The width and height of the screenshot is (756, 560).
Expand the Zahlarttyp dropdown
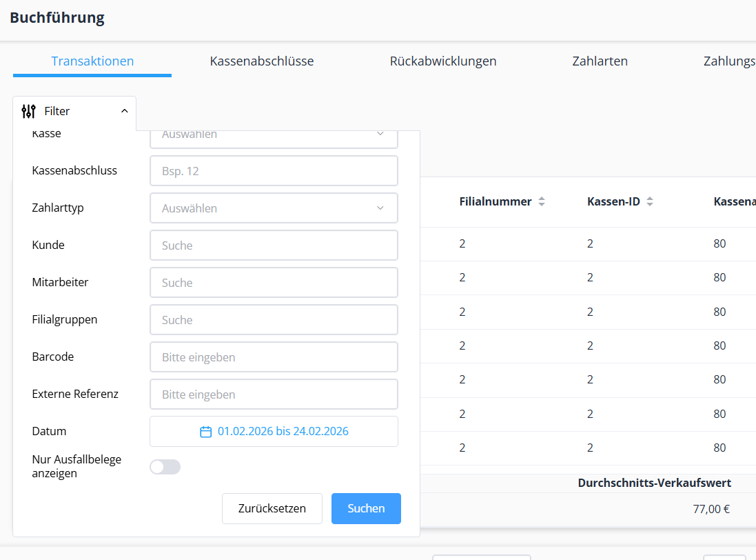(x=274, y=208)
